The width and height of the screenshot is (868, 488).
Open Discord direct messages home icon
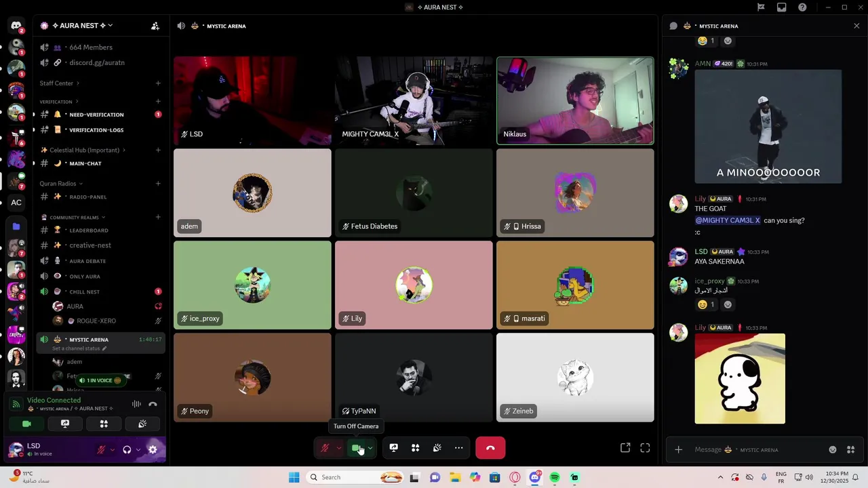point(16,26)
